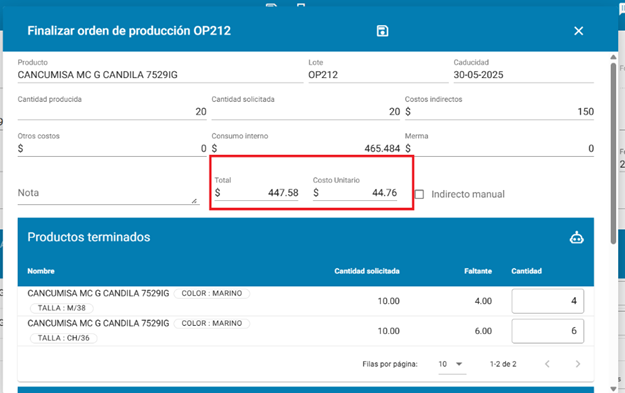The width and height of the screenshot is (625, 393).
Task: Sort by Cantidad solicitada column header
Action: [x=367, y=271]
